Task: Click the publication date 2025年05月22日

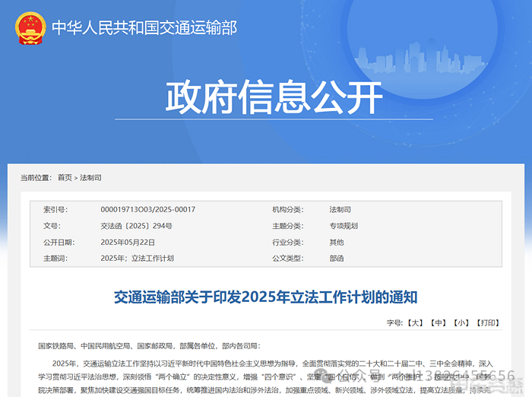Action: click(128, 242)
